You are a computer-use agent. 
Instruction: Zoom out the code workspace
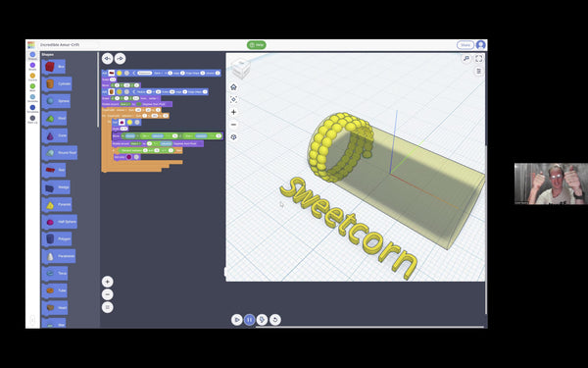point(107,294)
